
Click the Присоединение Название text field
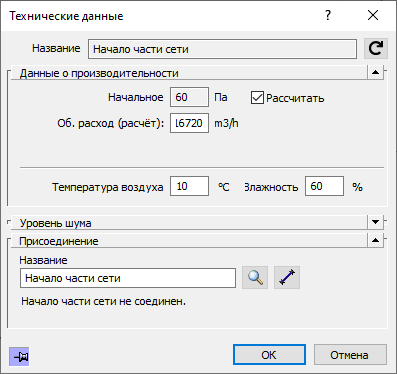pyautogui.click(x=128, y=278)
